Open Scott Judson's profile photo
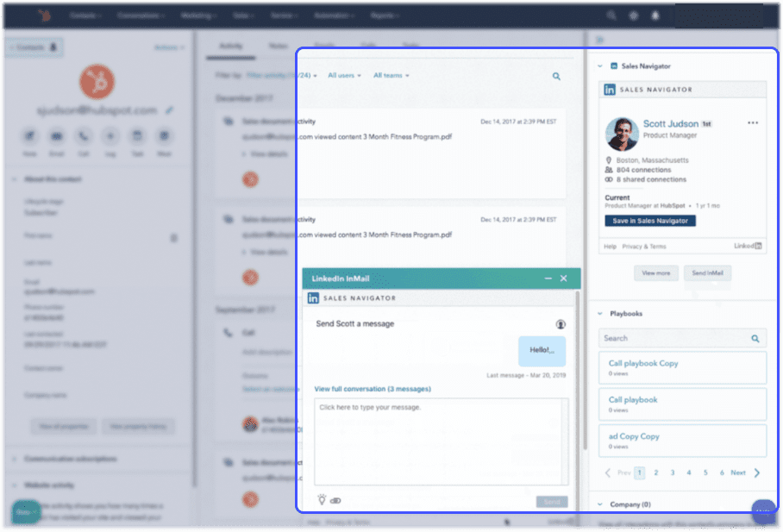 (621, 134)
